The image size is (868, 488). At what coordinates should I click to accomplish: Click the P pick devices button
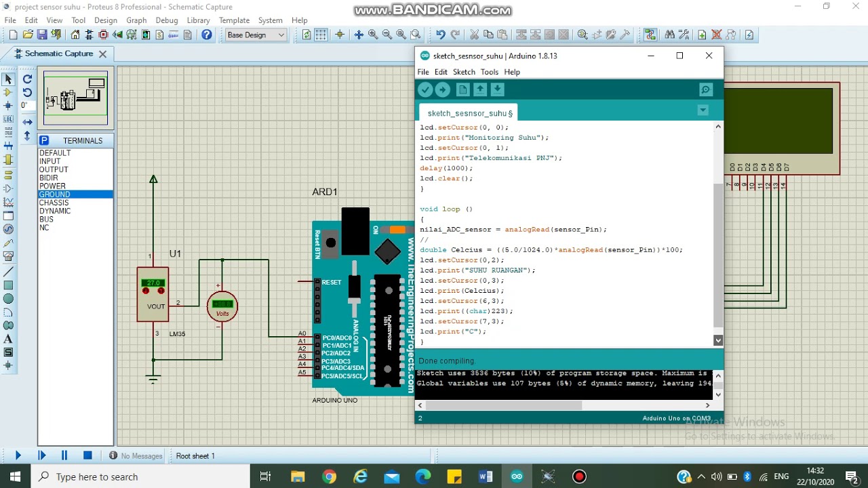(44, 140)
